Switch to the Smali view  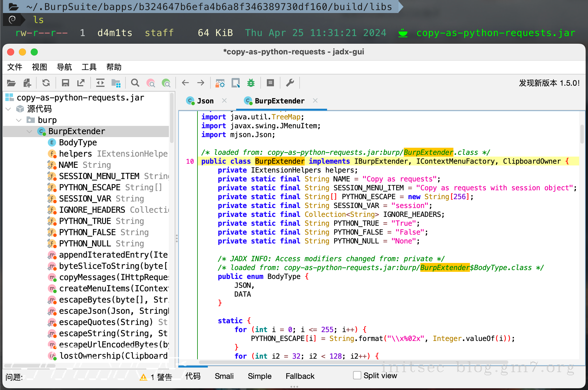coord(224,376)
